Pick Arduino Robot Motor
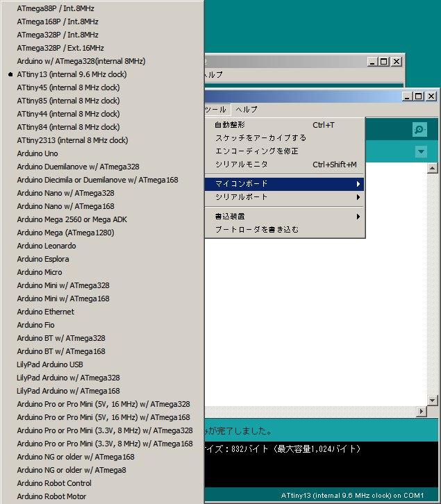This screenshot has width=441, height=504. [x=102, y=496]
